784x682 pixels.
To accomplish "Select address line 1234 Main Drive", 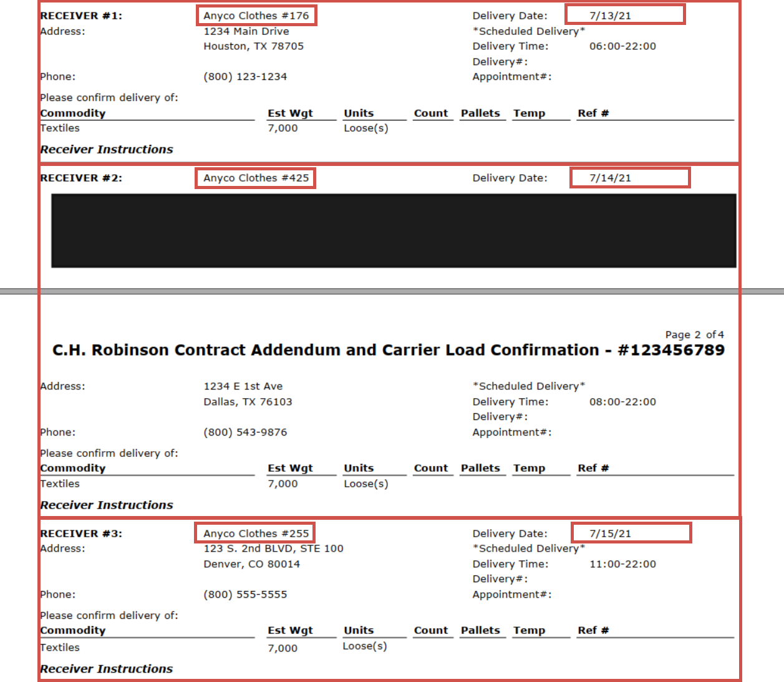I will (x=246, y=31).
